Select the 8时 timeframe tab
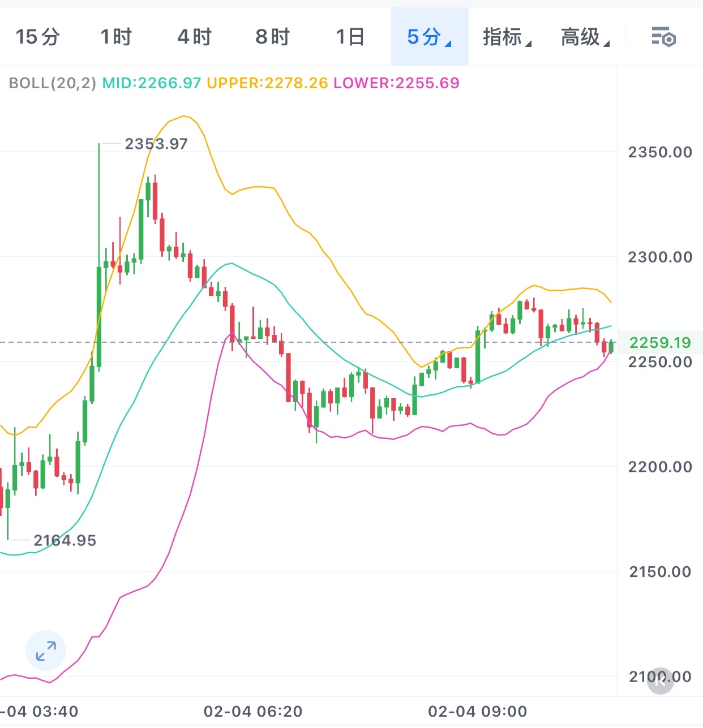This screenshot has height=728, width=703. pos(272,37)
